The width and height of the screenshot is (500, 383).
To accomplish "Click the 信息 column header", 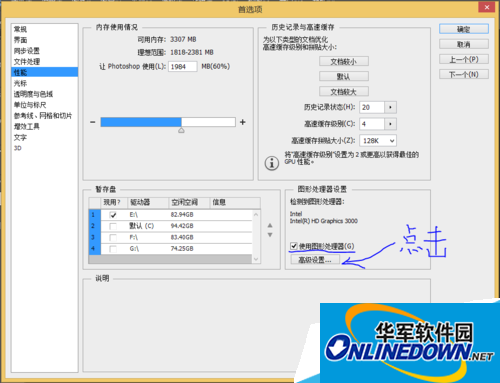I will (x=235, y=202).
